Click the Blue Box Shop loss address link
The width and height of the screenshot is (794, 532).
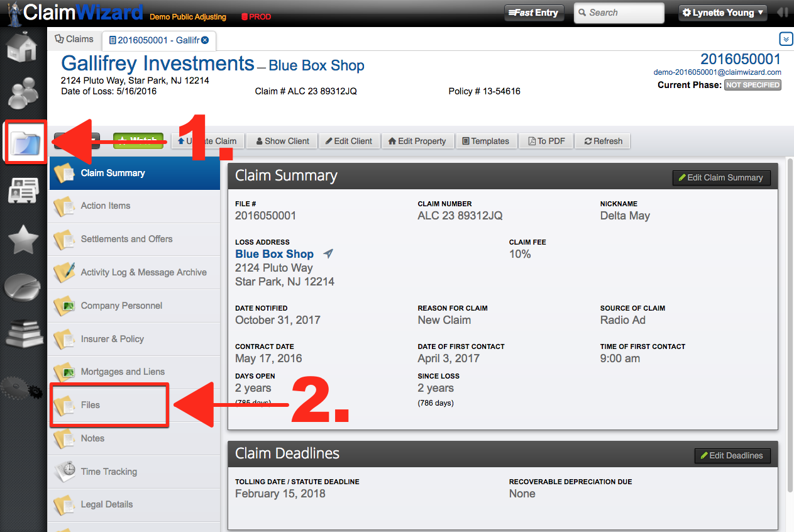274,254
